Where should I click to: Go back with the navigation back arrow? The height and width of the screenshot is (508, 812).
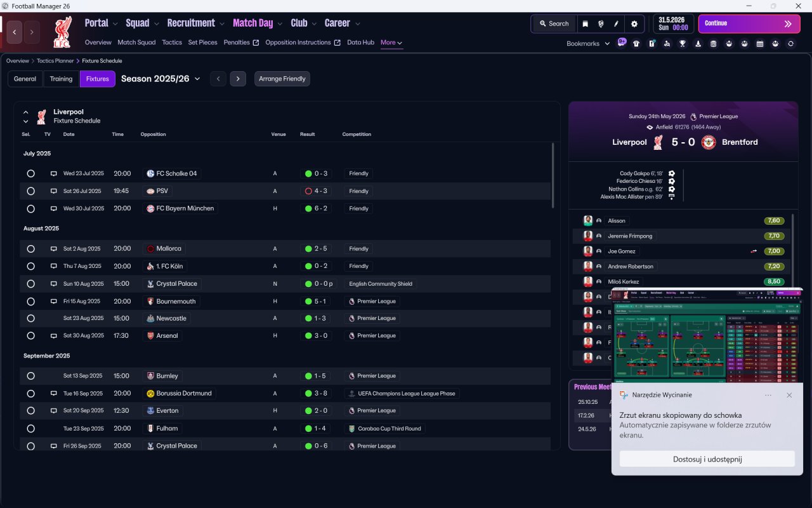coord(15,32)
